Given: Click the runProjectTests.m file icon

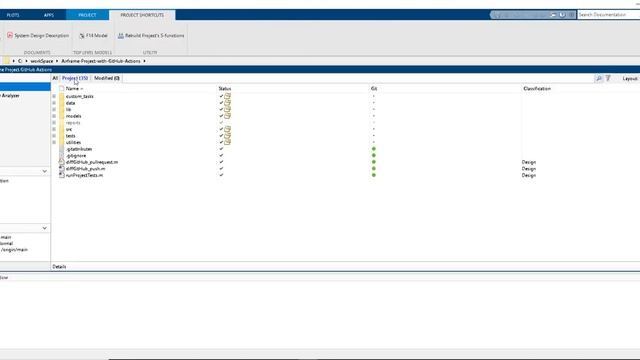Looking at the screenshot, I should pos(62,175).
